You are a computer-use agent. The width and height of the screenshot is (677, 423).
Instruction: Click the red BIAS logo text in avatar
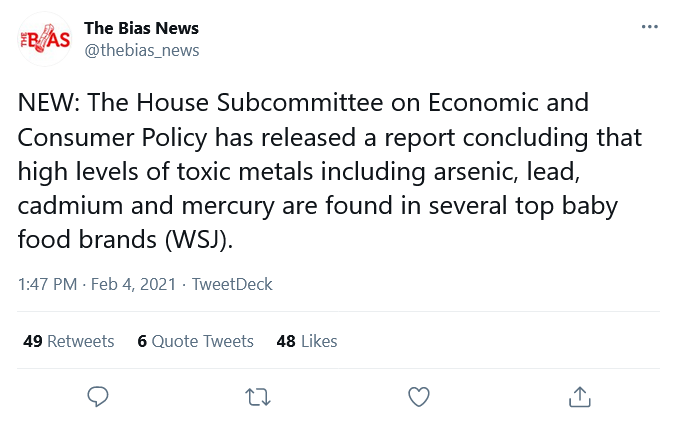coord(45,39)
